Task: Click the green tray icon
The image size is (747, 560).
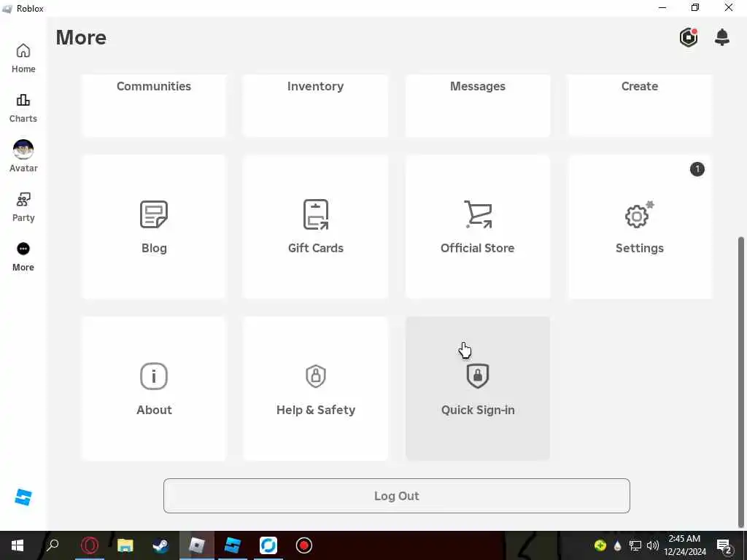Action: [x=600, y=545]
